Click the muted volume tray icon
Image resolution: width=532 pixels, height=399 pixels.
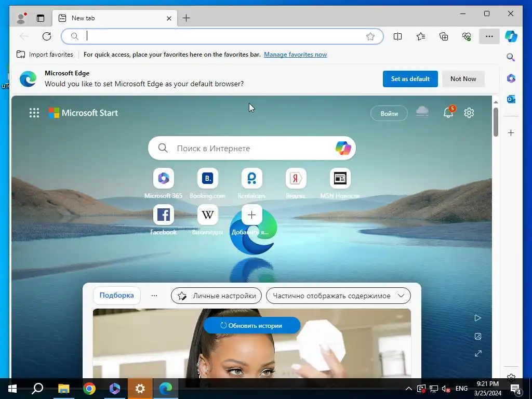tap(446, 389)
